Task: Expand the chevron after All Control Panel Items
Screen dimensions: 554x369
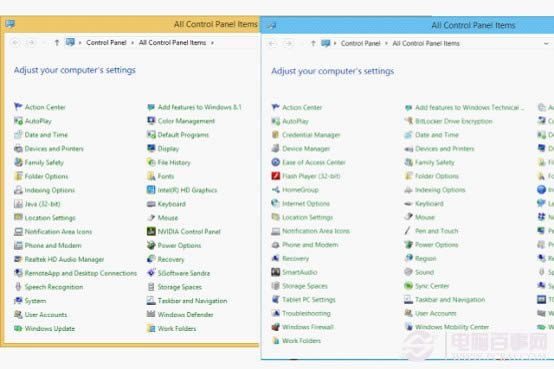Action: pyautogui.click(x=212, y=43)
